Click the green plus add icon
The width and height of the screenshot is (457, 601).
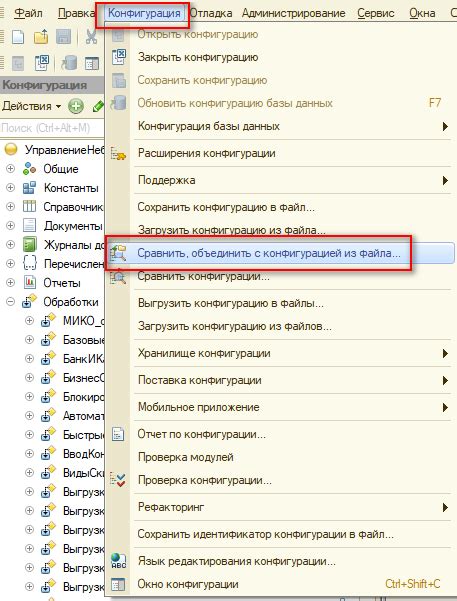pos(76,106)
